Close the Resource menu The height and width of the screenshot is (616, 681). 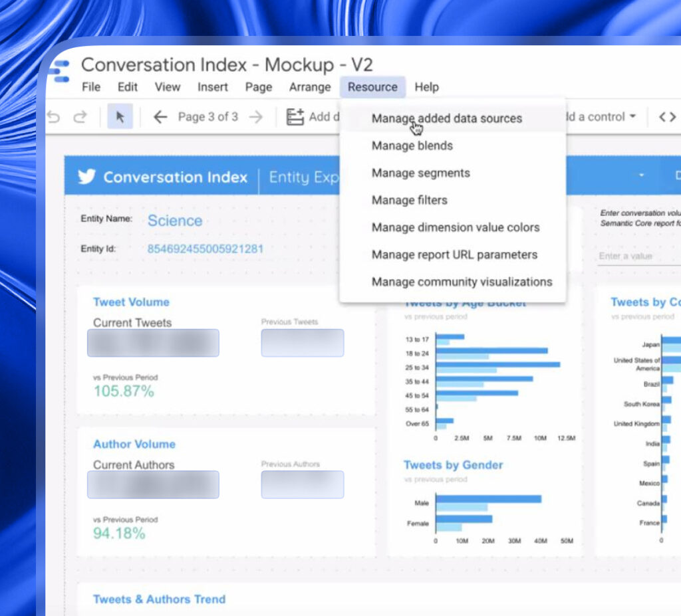coord(372,87)
